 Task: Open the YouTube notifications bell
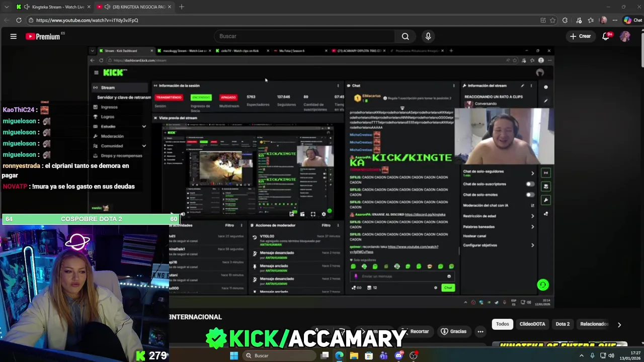(x=606, y=36)
